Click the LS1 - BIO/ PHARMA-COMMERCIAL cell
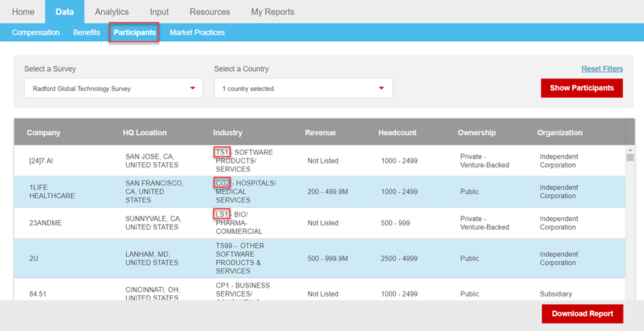The image size is (644, 331). coord(239,223)
